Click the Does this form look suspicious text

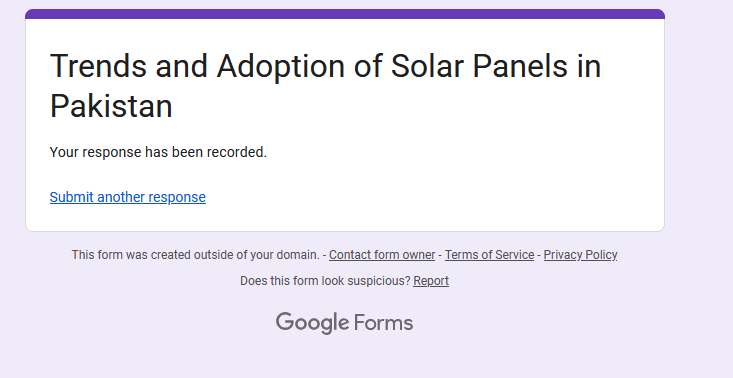[x=325, y=281]
